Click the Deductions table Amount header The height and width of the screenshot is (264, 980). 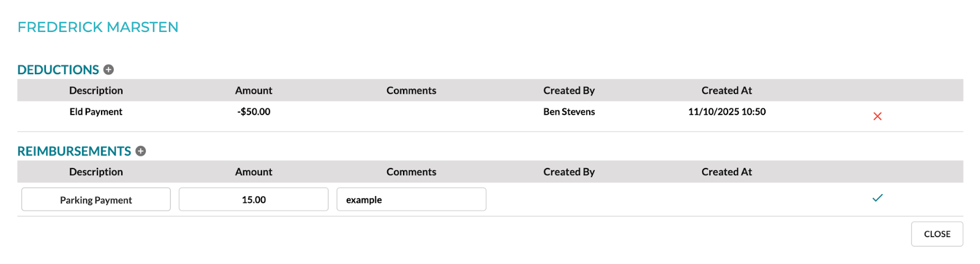tap(254, 91)
